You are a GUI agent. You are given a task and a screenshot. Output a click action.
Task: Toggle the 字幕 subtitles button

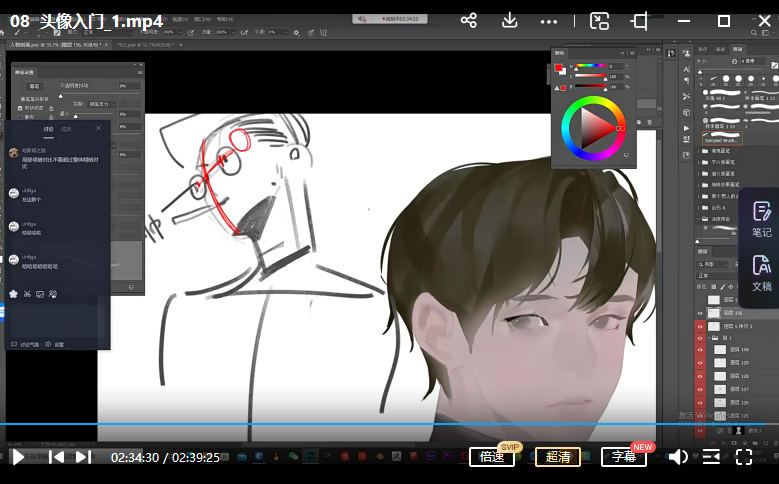623,457
